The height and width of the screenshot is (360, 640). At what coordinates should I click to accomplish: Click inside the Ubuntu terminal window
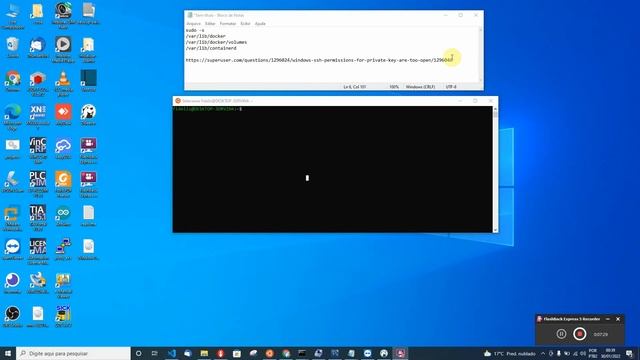pyautogui.click(x=332, y=169)
